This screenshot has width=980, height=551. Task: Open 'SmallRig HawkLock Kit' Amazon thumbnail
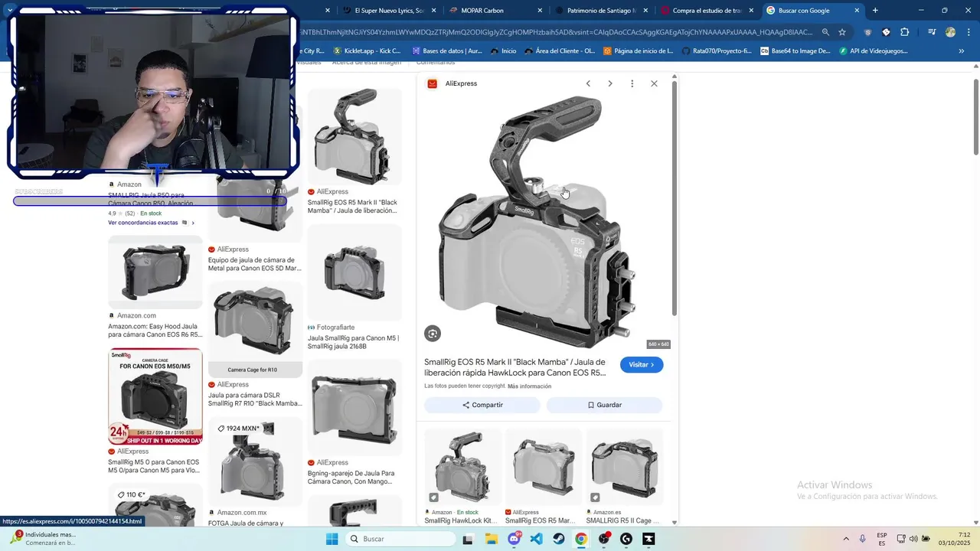462,467
